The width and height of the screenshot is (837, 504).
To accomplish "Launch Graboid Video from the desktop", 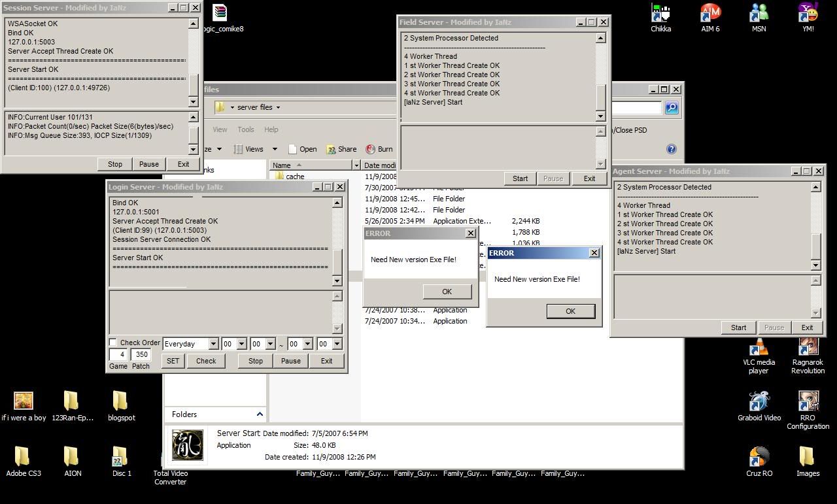I will (x=759, y=401).
